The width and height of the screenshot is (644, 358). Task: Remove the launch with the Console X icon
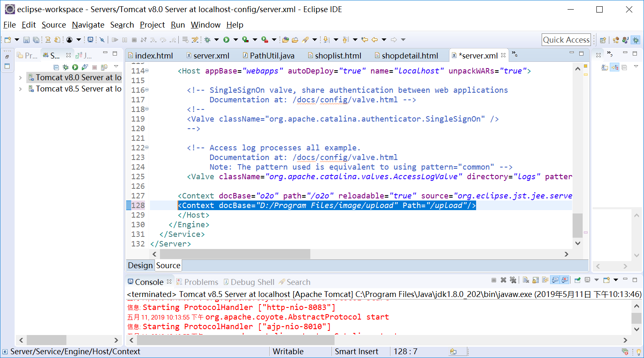504,280
